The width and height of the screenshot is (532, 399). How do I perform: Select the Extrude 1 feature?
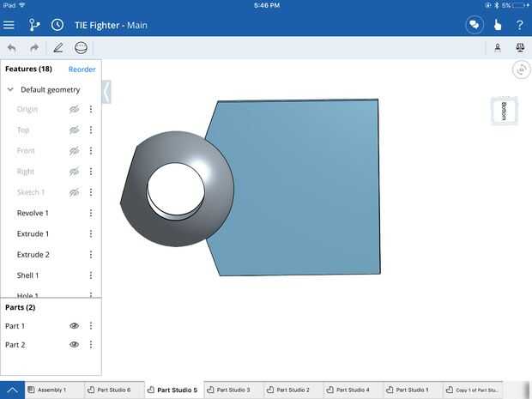(33, 233)
